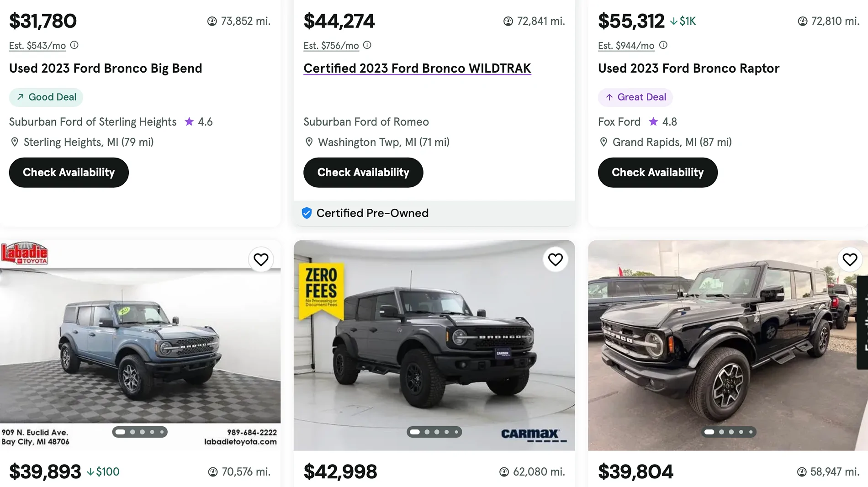This screenshot has width=868, height=487.
Task: Click location pin for Grand Rapids, MI
Action: (603, 142)
